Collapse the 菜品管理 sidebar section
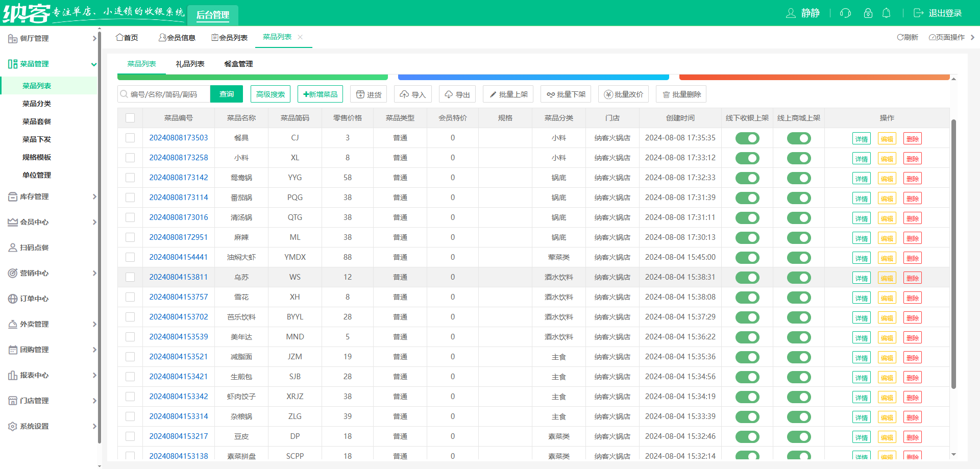The image size is (980, 469). [x=51, y=64]
